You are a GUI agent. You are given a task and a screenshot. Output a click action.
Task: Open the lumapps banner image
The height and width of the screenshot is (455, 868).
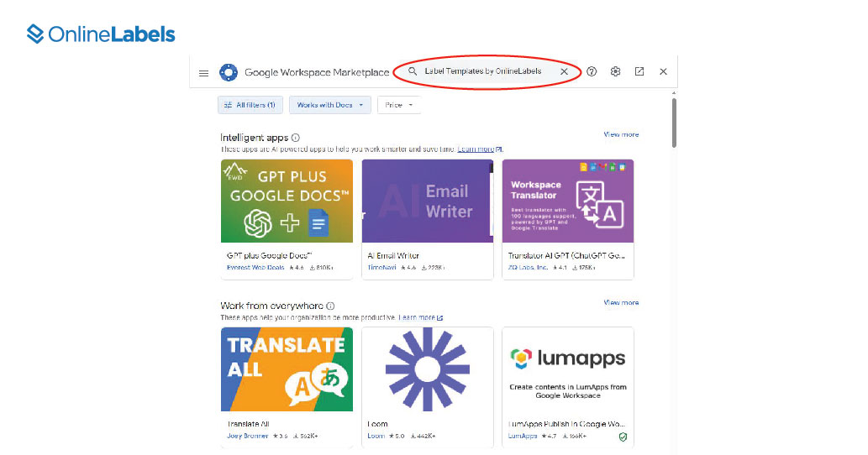point(568,369)
